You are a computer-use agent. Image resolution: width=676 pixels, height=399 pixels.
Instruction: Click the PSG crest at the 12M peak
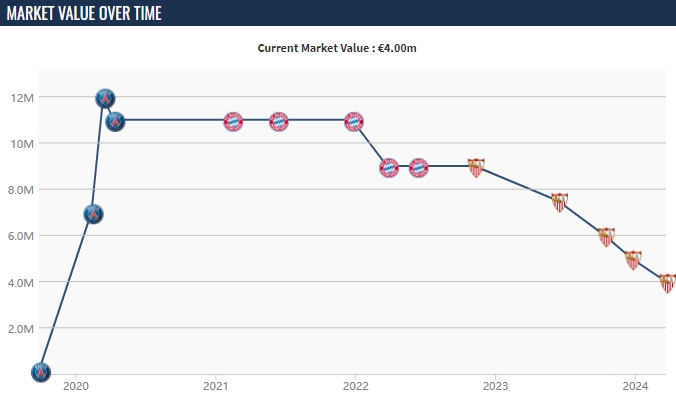pyautogui.click(x=105, y=99)
